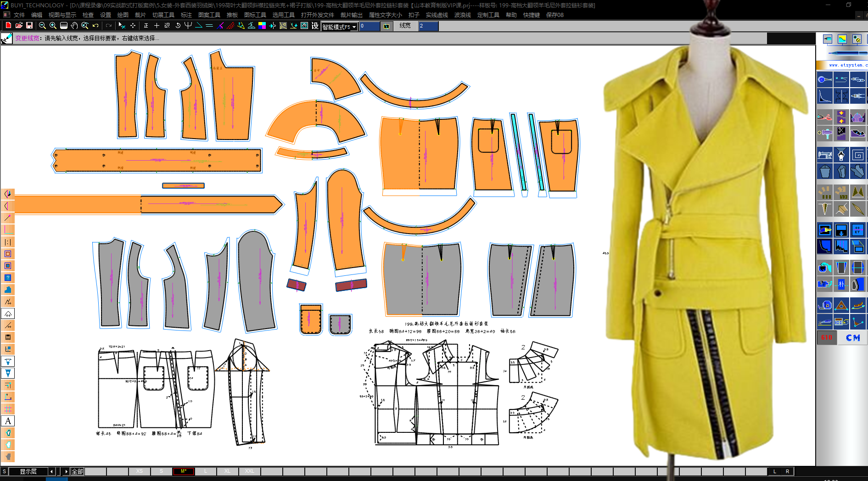This screenshot has width=868, height=481.
Task: Click the 全部 button in the bottom bar
Action: coord(78,471)
